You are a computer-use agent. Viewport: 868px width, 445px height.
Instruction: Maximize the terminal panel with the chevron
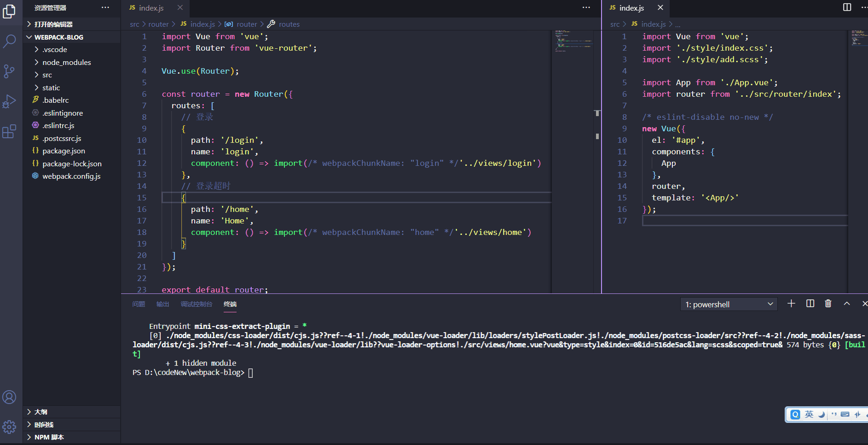tap(846, 304)
